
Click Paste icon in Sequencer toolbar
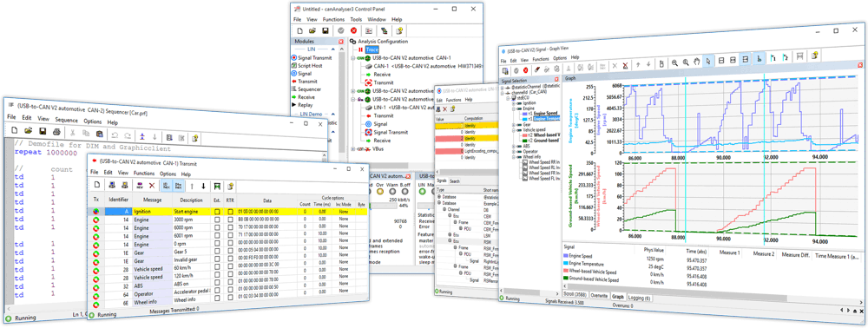tap(100, 134)
